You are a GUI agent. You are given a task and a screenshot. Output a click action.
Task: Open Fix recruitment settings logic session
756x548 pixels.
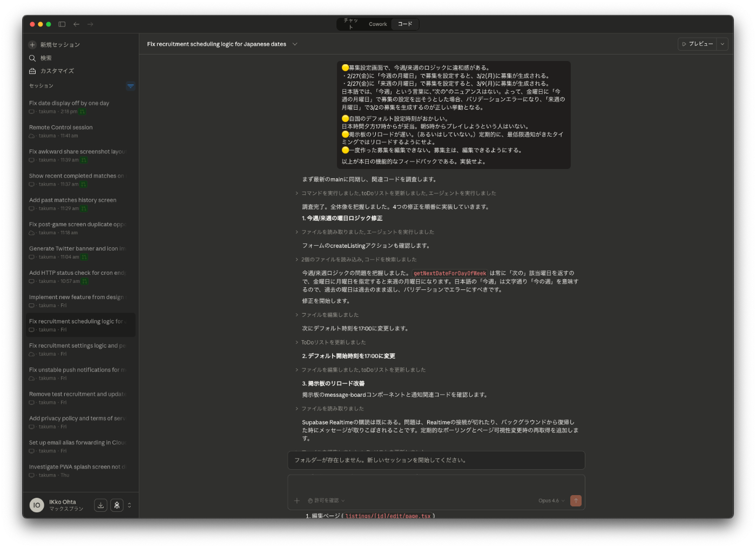point(79,349)
